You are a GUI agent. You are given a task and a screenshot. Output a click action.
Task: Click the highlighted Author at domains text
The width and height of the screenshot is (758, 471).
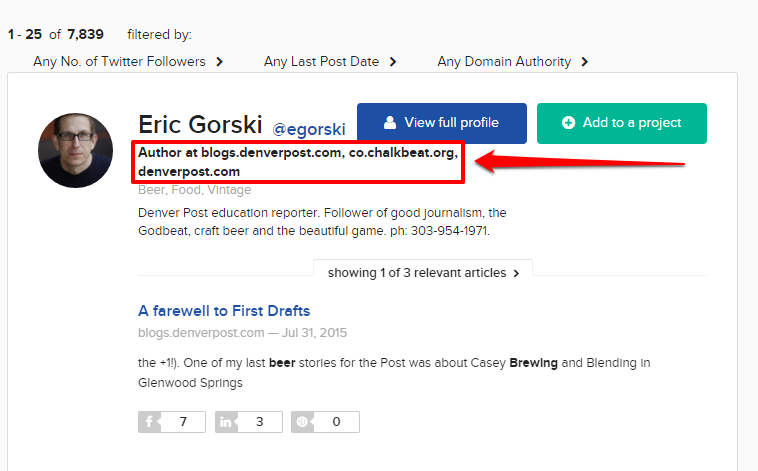point(298,162)
